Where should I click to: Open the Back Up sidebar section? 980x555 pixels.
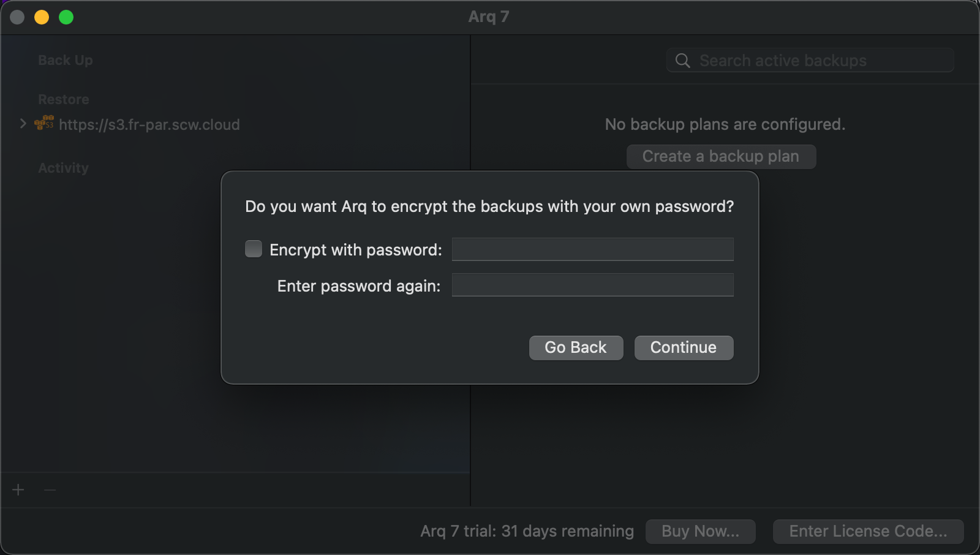tap(66, 60)
